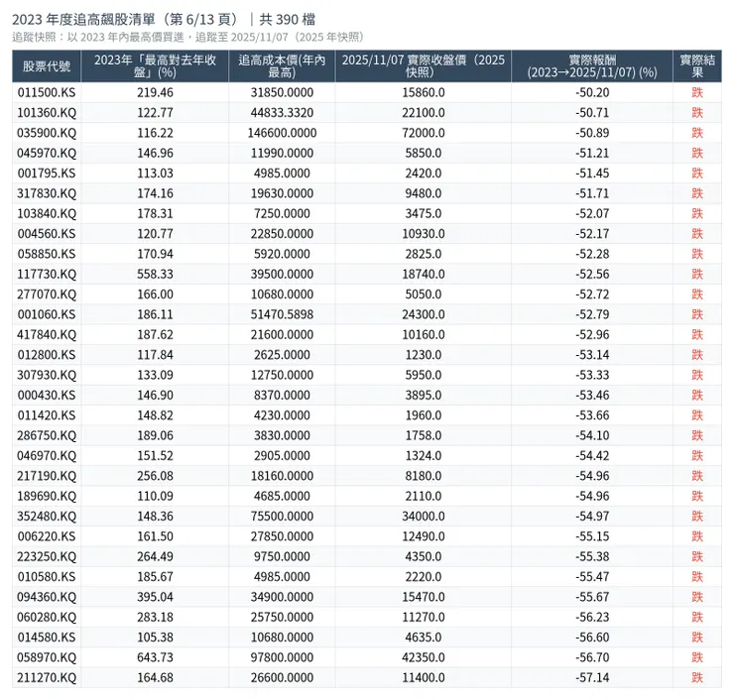Select stock code 211270.KQ
The width and height of the screenshot is (734, 700).
click(47, 677)
